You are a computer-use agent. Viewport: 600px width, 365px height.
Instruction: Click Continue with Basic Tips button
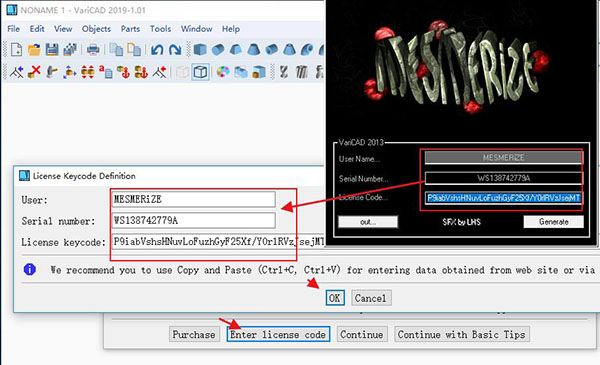coord(461,334)
